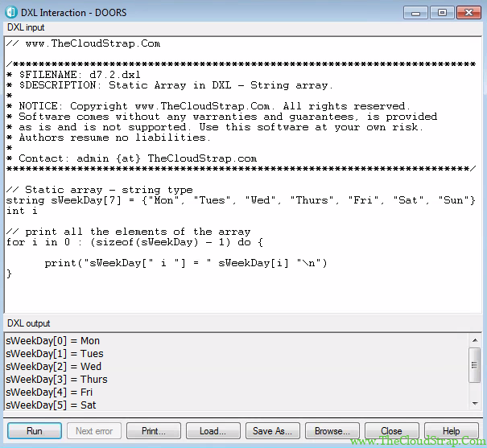487x448 pixels.
Task: Open the Print... dialog button
Action: pos(154,431)
